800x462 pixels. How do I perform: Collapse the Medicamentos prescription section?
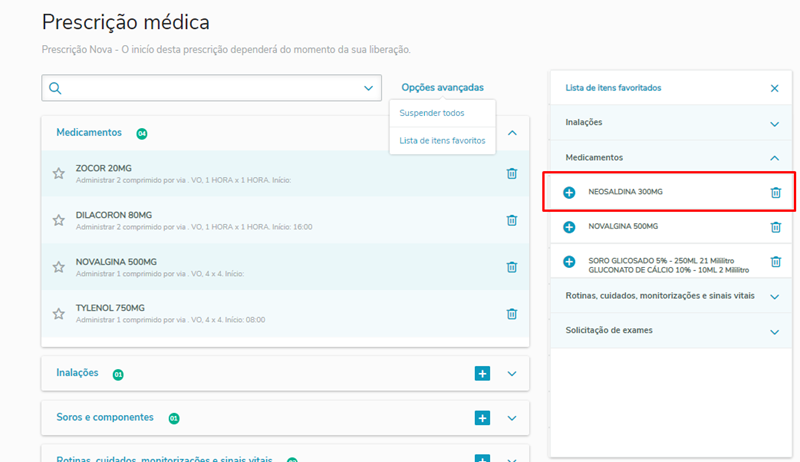pos(512,133)
